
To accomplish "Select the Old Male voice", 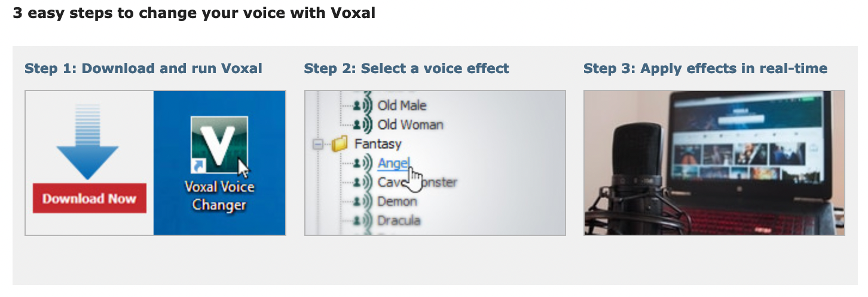I will 402,105.
